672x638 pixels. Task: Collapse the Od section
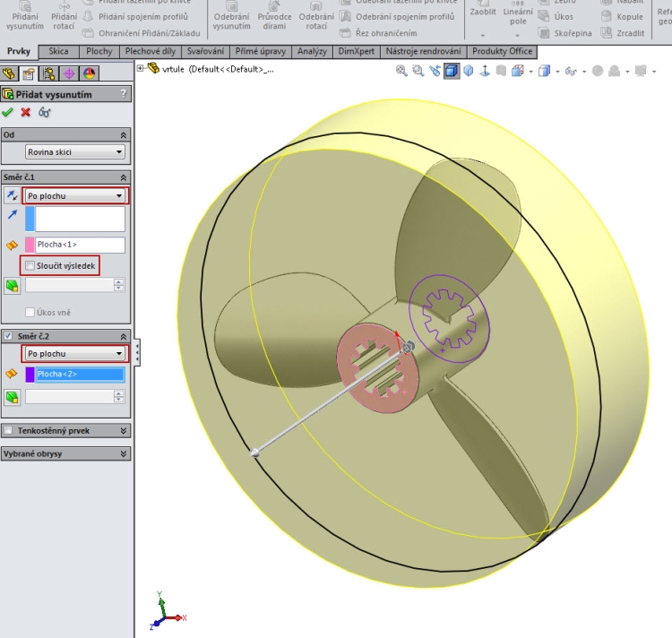coord(124,135)
